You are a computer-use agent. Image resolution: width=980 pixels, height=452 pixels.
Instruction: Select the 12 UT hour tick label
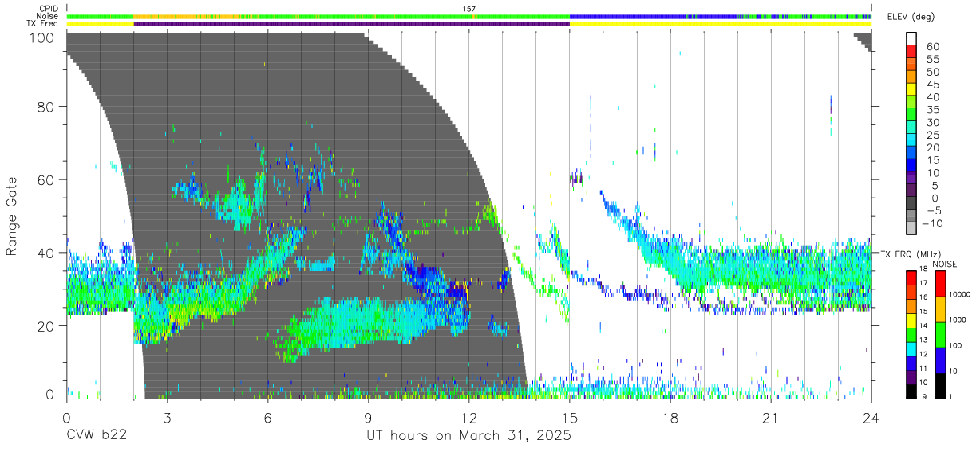[468, 418]
